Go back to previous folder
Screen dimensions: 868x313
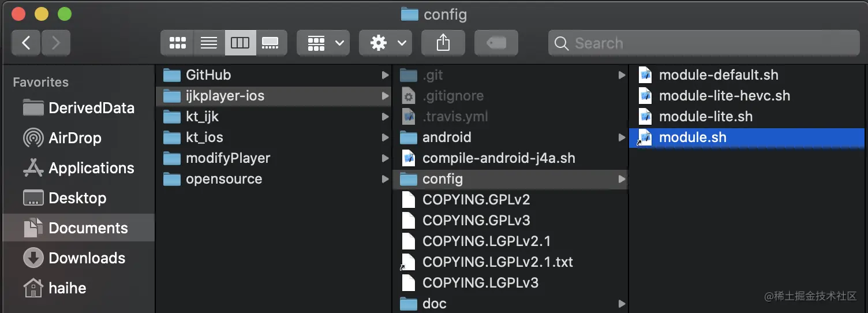[x=26, y=43]
